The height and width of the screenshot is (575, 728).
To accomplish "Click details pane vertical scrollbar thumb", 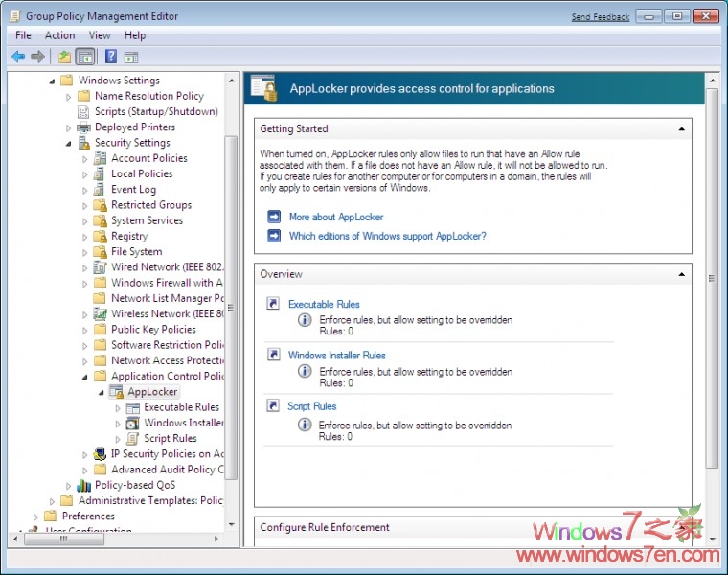I will point(712,279).
